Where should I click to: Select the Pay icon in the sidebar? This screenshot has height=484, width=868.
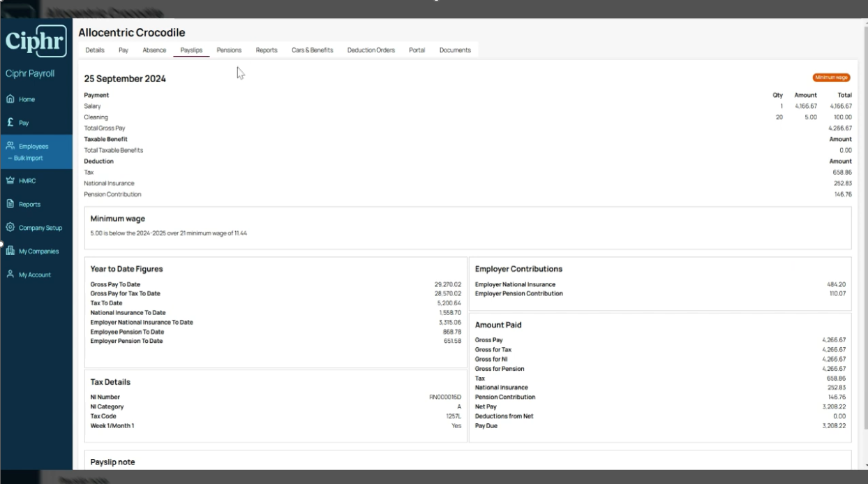(x=10, y=122)
